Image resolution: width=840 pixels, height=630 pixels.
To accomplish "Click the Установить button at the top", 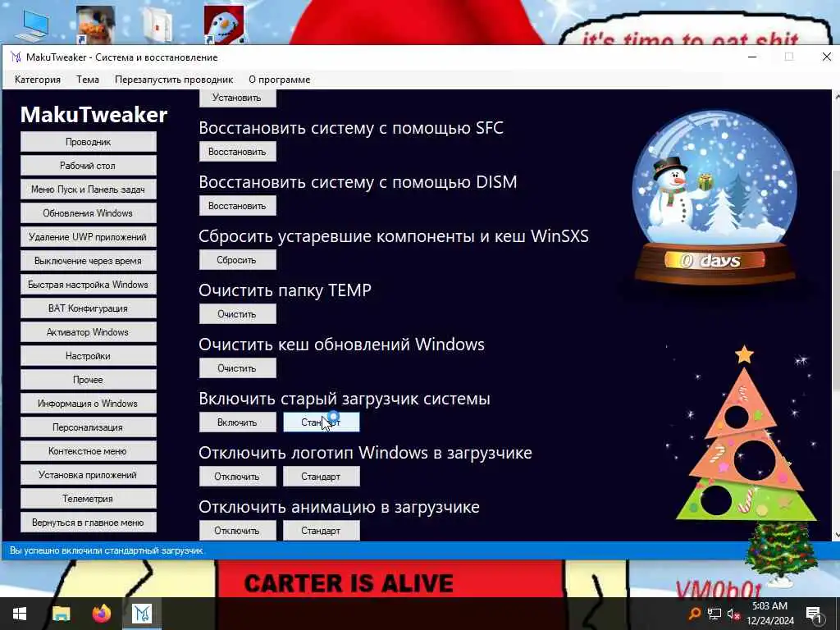I will (x=237, y=98).
